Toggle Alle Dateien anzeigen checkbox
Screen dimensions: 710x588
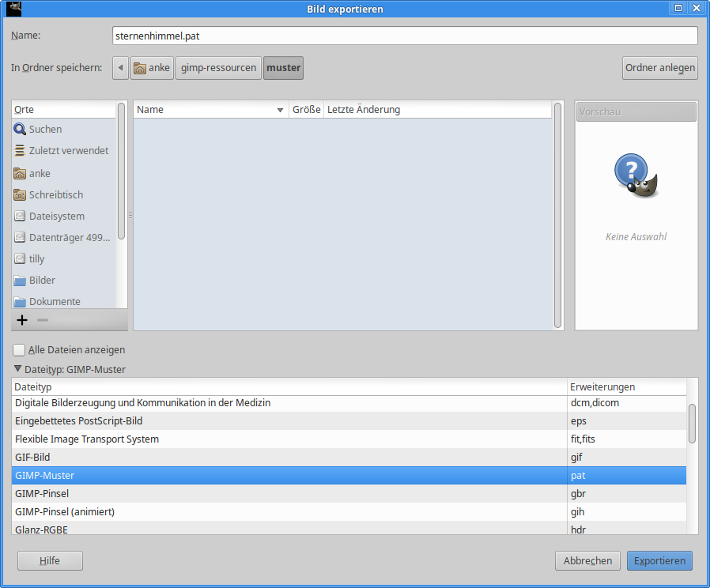point(19,350)
